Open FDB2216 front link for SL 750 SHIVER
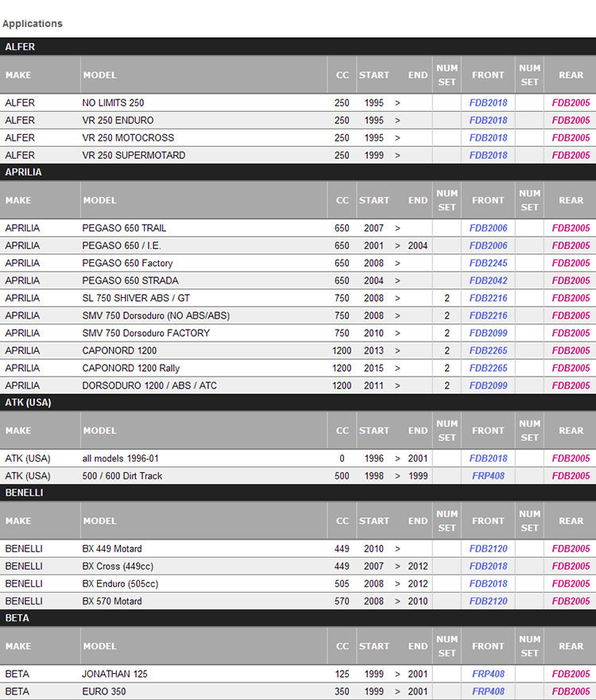 pyautogui.click(x=488, y=298)
